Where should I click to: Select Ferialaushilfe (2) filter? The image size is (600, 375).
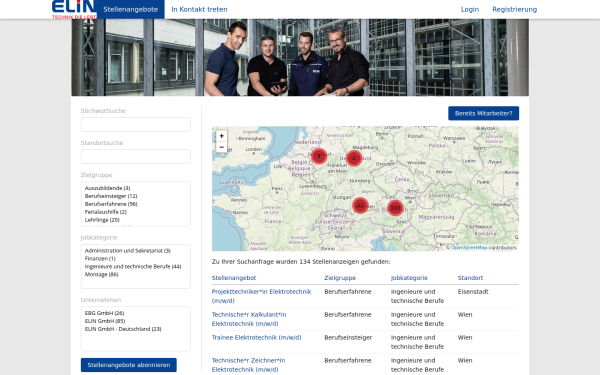click(x=106, y=212)
